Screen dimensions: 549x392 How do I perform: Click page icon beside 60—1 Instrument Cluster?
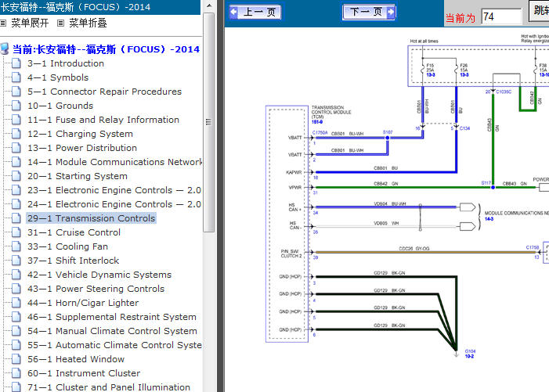click(x=16, y=373)
